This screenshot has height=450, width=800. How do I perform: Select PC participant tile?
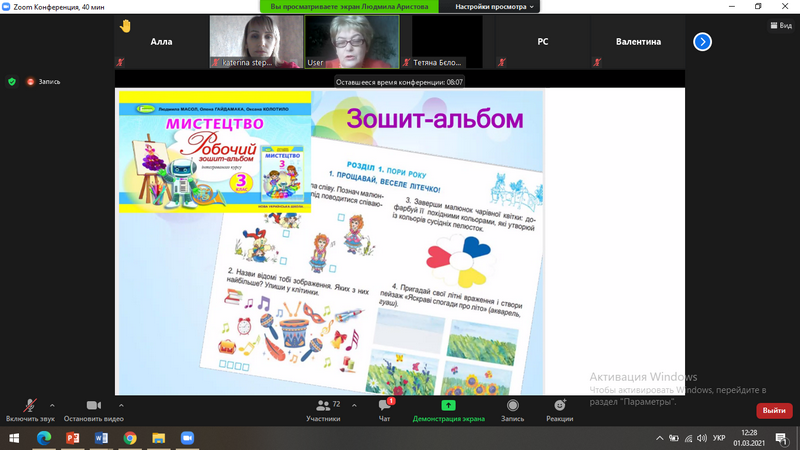tap(542, 42)
